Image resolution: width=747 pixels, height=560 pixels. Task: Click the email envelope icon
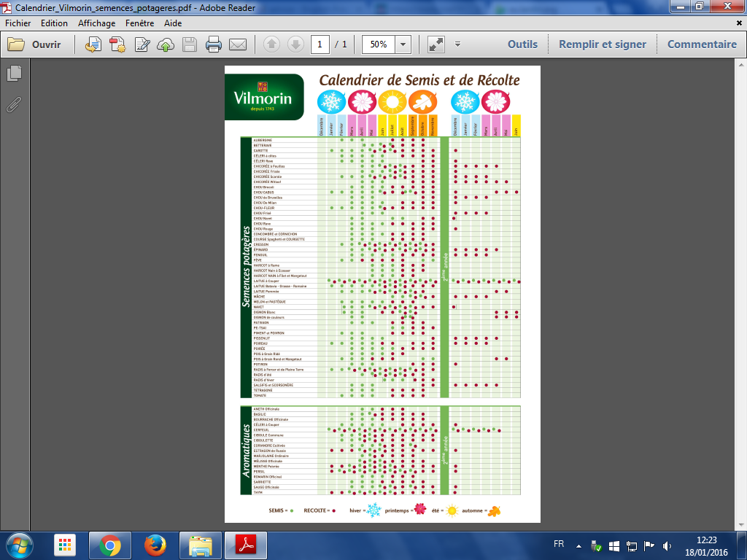237,44
